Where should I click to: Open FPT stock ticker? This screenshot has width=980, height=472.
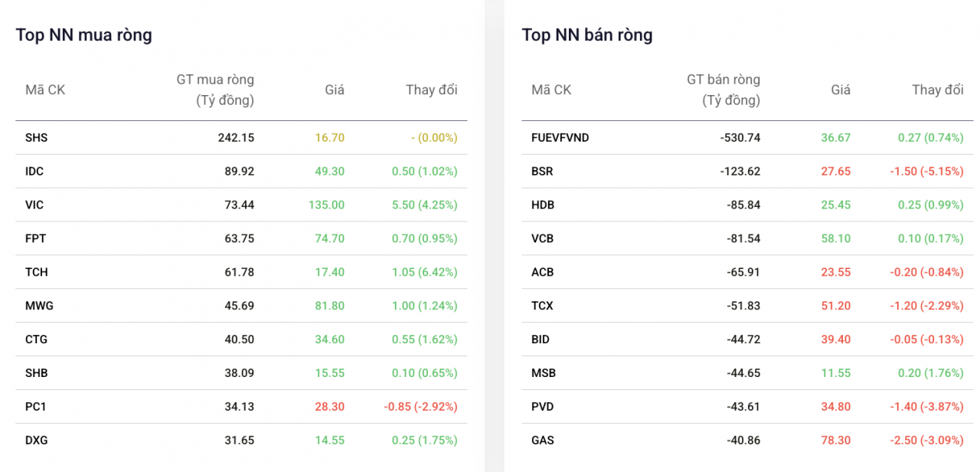point(35,239)
